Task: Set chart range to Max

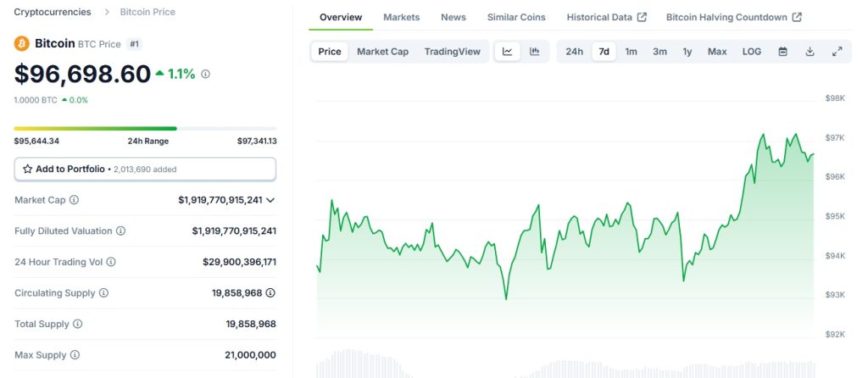Action: pos(717,52)
